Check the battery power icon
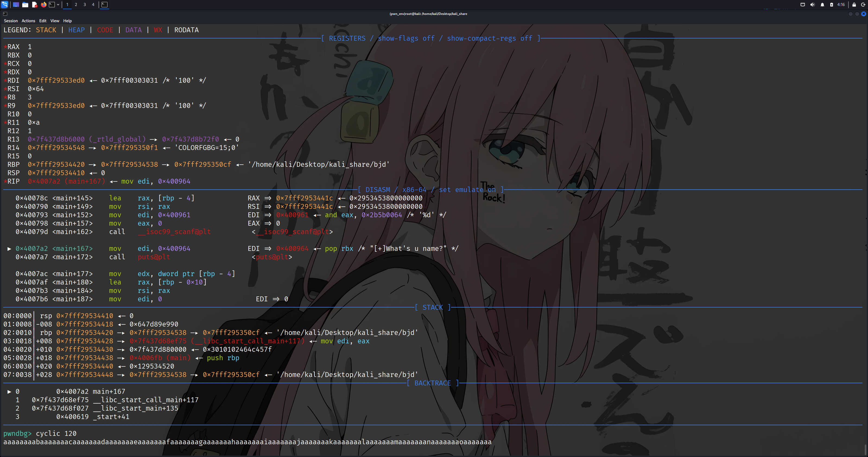 pos(832,4)
